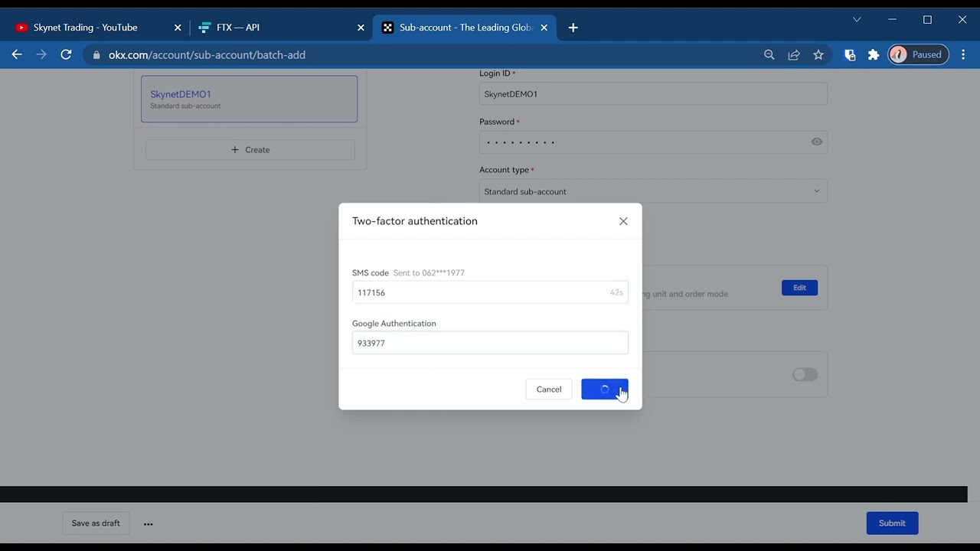The height and width of the screenshot is (551, 980).
Task: Go forward in browser history
Action: [x=41, y=55]
